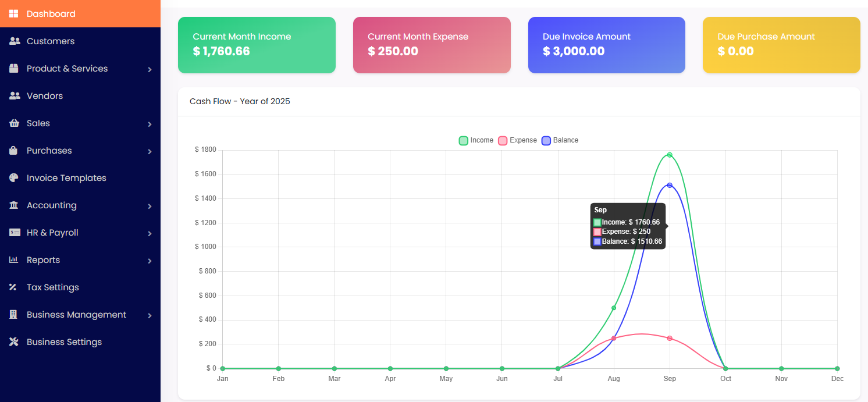Click the Business Settings tools icon
The image size is (868, 402).
pyautogui.click(x=15, y=342)
